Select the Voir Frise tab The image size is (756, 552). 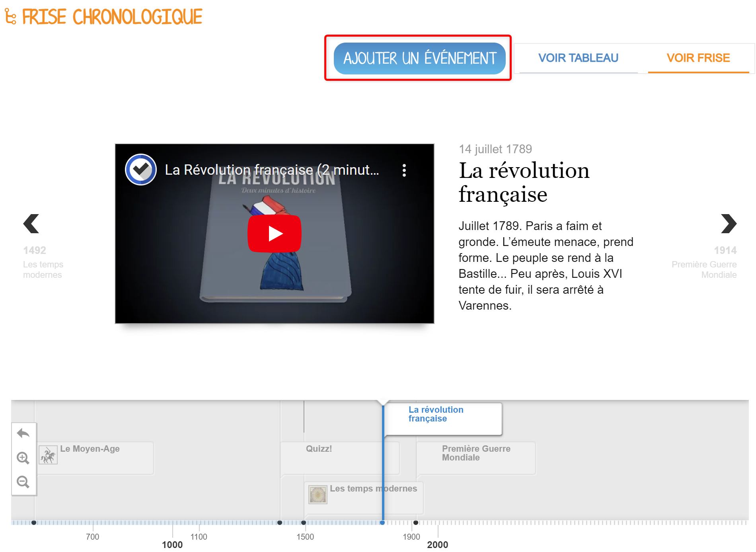pyautogui.click(x=698, y=58)
